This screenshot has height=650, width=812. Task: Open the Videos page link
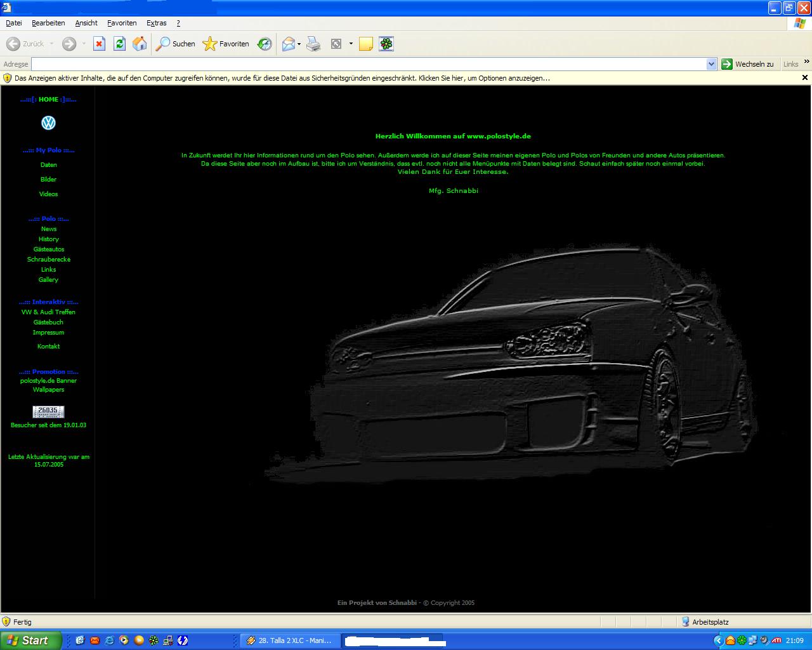(x=48, y=194)
